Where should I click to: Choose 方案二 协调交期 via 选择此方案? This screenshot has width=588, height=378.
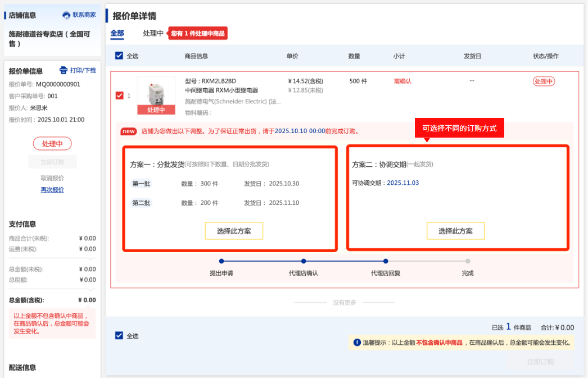click(x=455, y=231)
